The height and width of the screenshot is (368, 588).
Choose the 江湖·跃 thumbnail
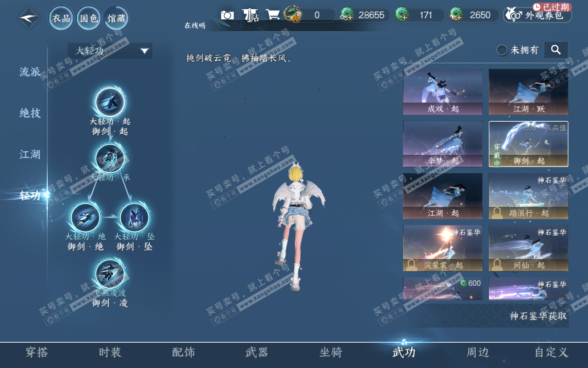coord(528,92)
